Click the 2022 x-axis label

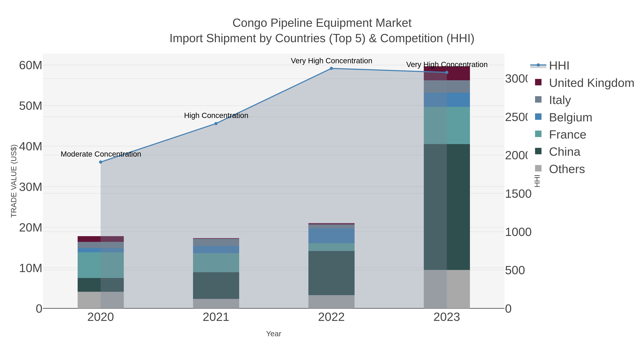click(331, 317)
